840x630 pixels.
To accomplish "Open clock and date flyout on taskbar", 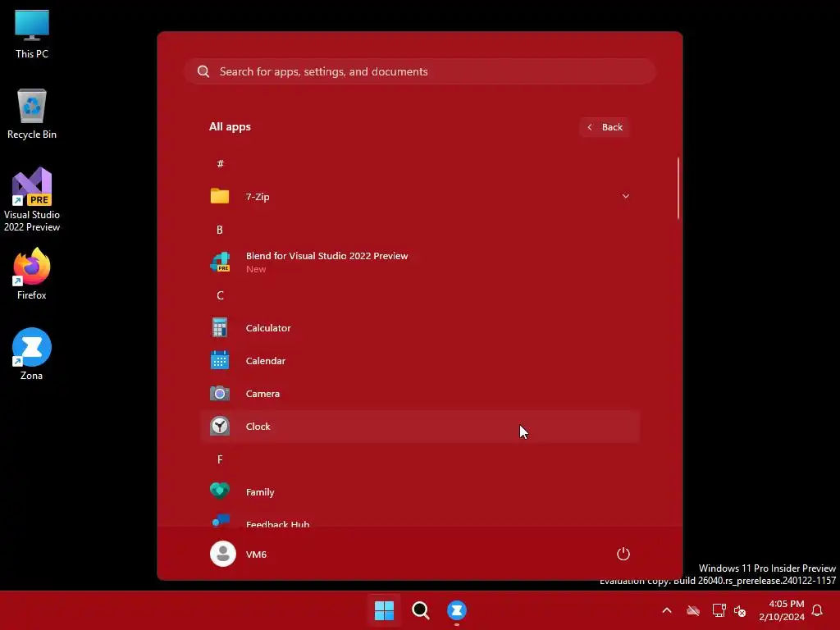I will 782,610.
